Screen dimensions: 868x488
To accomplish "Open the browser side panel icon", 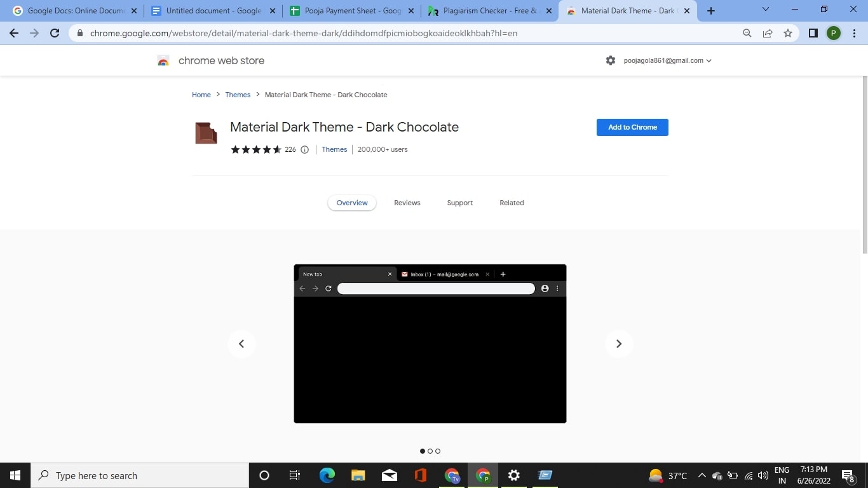I will (x=813, y=33).
